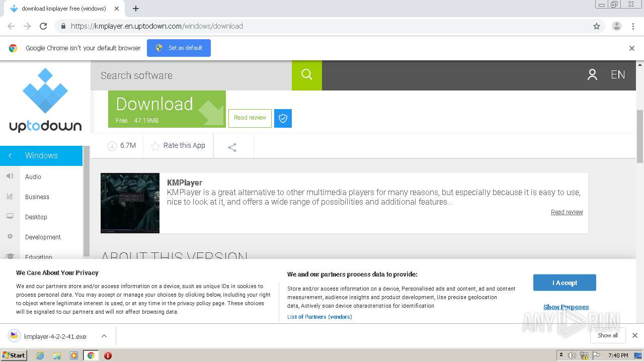
Task: Open the KMPlayer screenshot thumbnail
Action: tap(130, 203)
